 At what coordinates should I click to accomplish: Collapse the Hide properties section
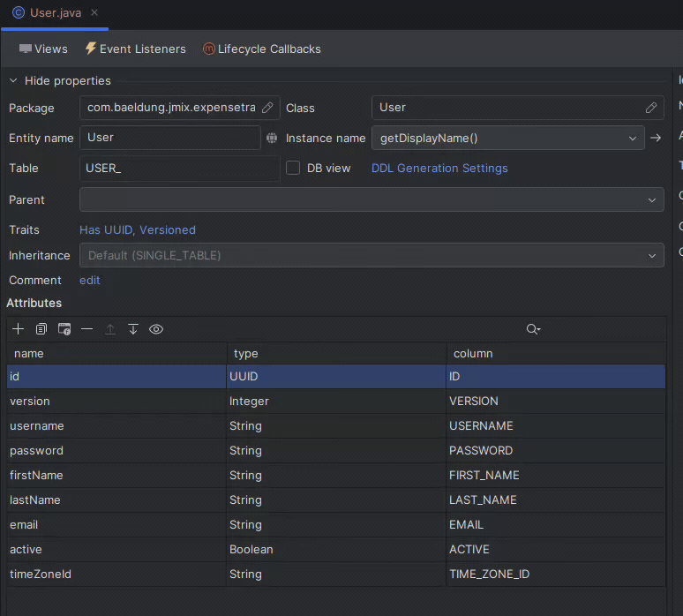(x=13, y=80)
